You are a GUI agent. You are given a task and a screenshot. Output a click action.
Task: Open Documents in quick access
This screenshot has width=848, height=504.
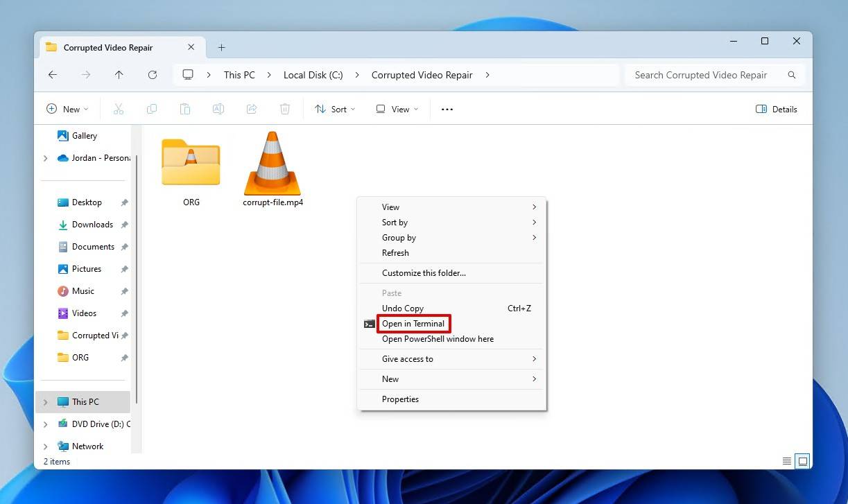click(x=93, y=247)
